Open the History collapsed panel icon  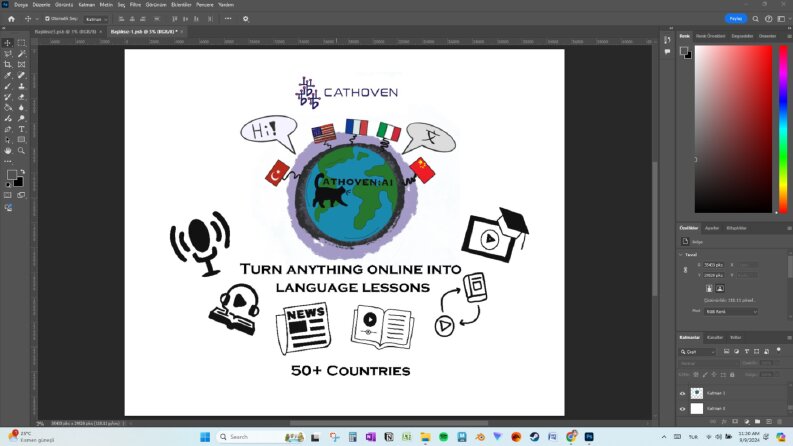667,40
